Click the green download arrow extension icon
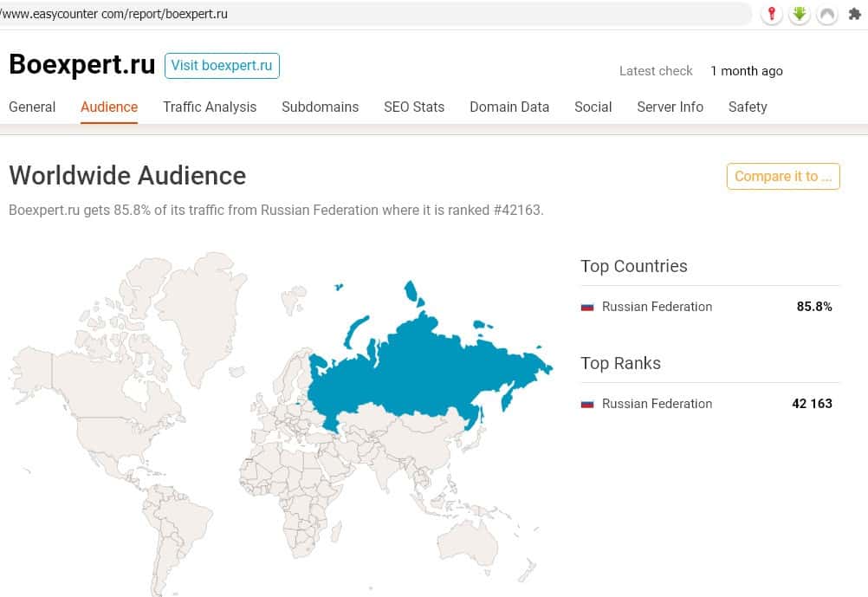Viewport: 868px width, 597px height. pyautogui.click(x=799, y=14)
